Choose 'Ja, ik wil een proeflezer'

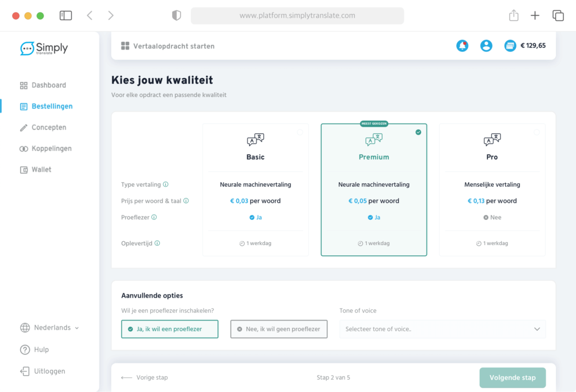tap(169, 329)
